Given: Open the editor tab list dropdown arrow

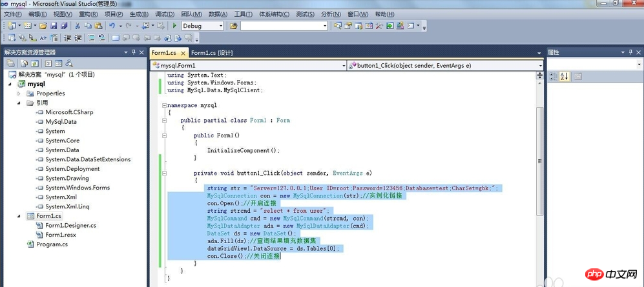Looking at the screenshot, I should click(539, 53).
